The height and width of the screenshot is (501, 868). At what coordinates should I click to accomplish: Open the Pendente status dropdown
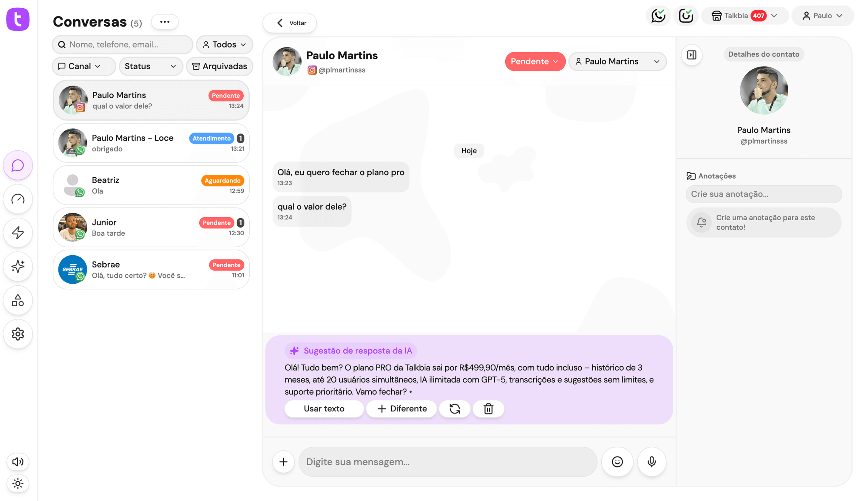(x=535, y=61)
